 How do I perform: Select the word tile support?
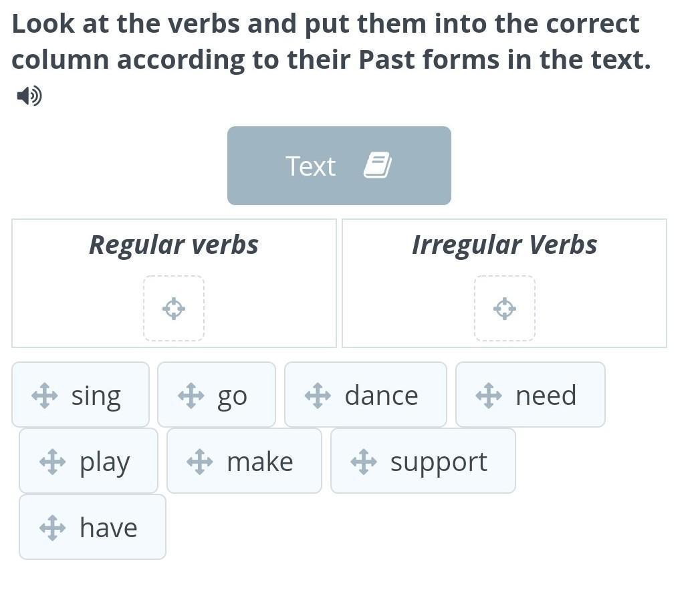423,460
